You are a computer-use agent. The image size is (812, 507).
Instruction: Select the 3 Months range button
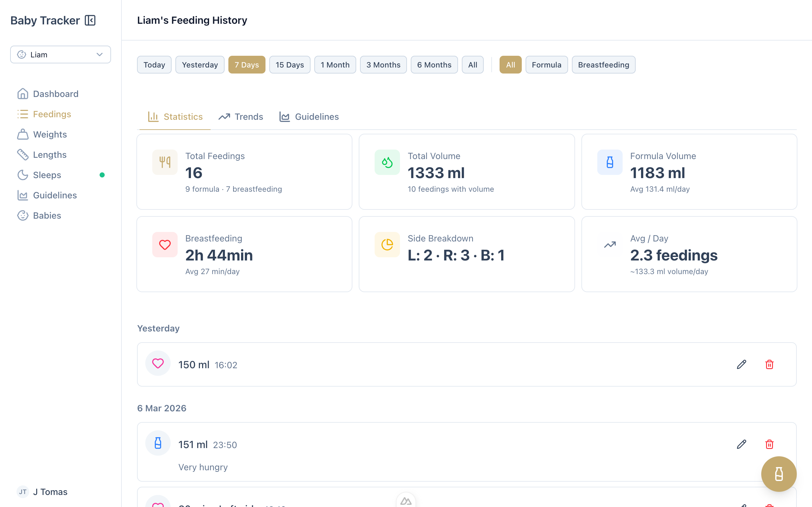(383, 65)
